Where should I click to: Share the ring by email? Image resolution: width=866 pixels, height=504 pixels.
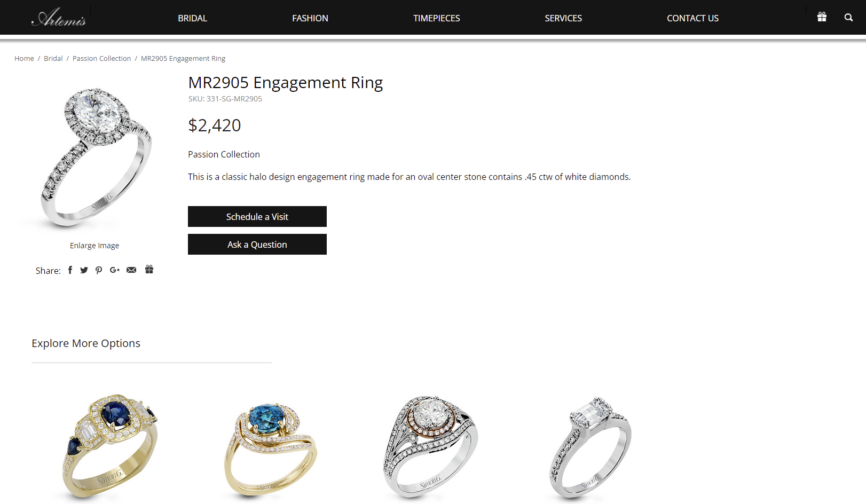(x=131, y=270)
